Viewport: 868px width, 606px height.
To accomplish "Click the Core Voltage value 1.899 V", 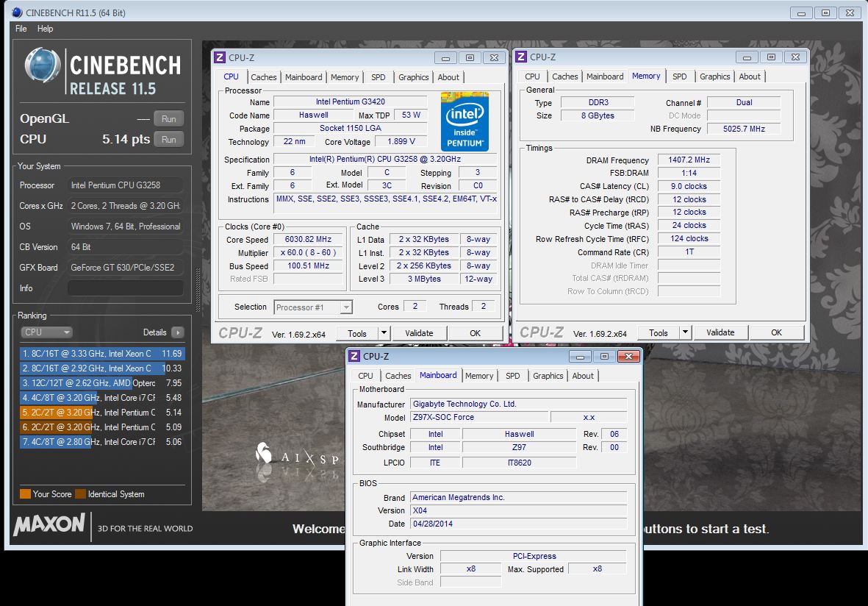I will click(401, 142).
